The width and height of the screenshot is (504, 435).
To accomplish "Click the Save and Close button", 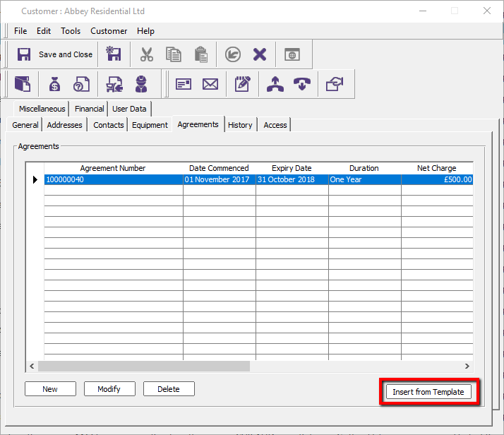I will point(54,54).
